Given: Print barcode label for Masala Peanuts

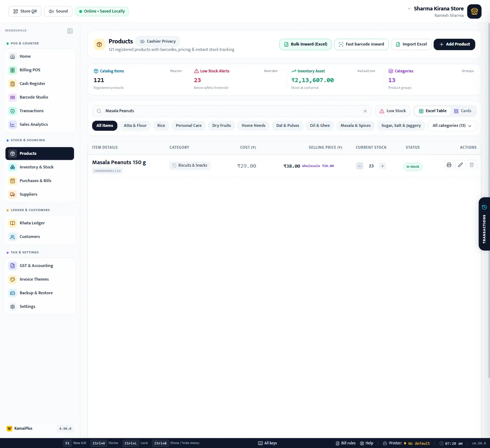Looking at the screenshot, I should coord(449,165).
